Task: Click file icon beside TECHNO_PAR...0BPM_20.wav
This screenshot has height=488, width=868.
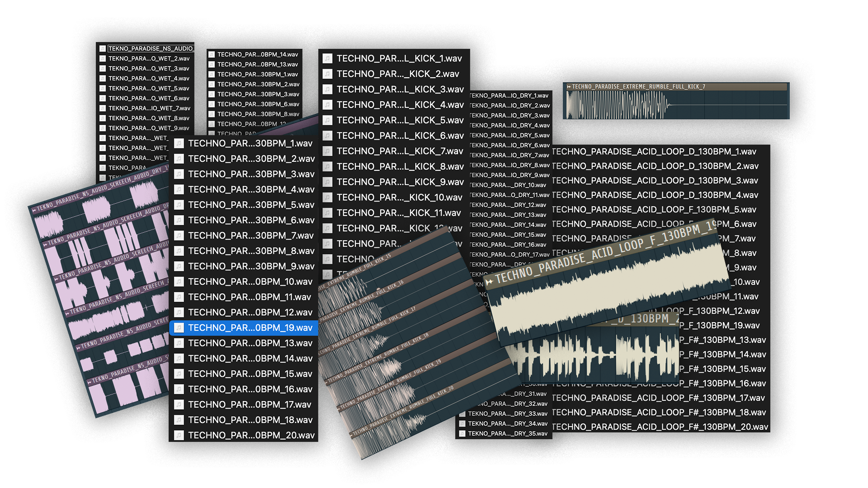Action: click(x=179, y=436)
